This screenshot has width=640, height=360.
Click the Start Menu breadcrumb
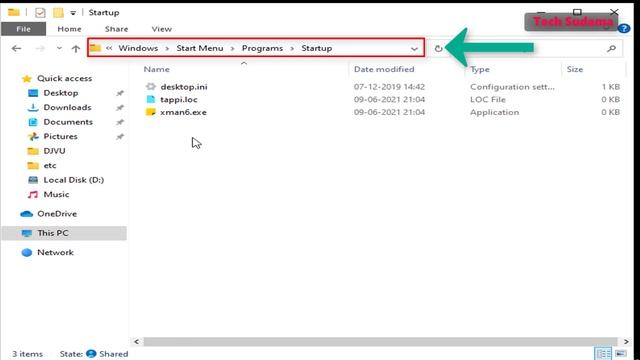click(200, 48)
